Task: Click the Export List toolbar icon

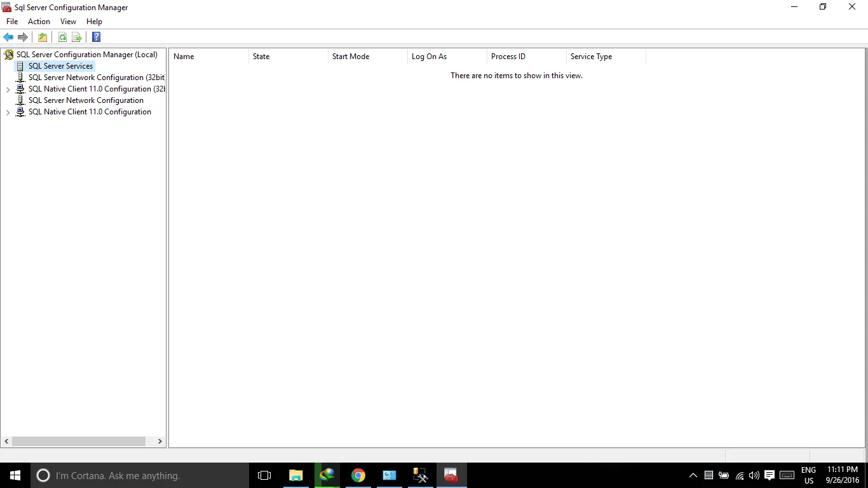Action: point(77,37)
